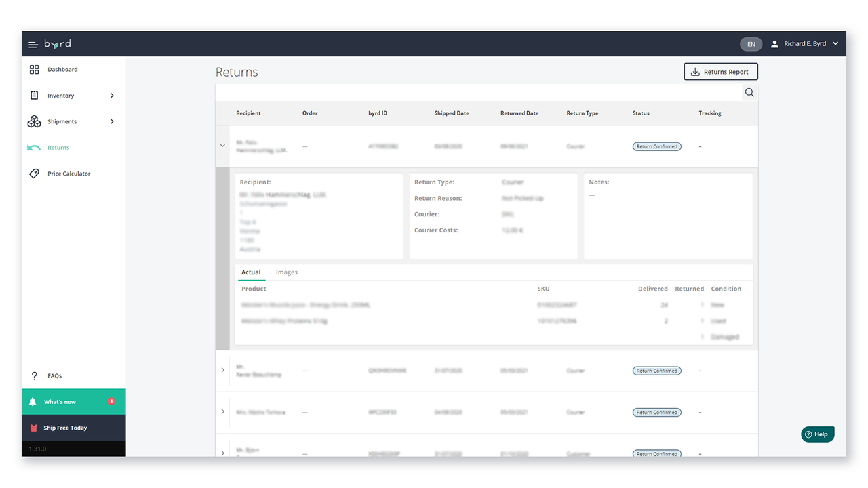The width and height of the screenshot is (868, 488).
Task: Open the hamburger navigation menu
Action: click(x=33, y=43)
